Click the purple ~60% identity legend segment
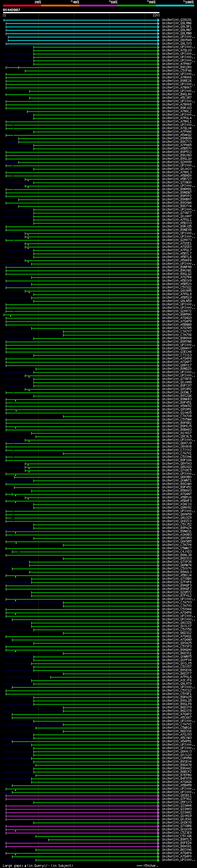The image size is (197, 868). [x=98, y=6]
